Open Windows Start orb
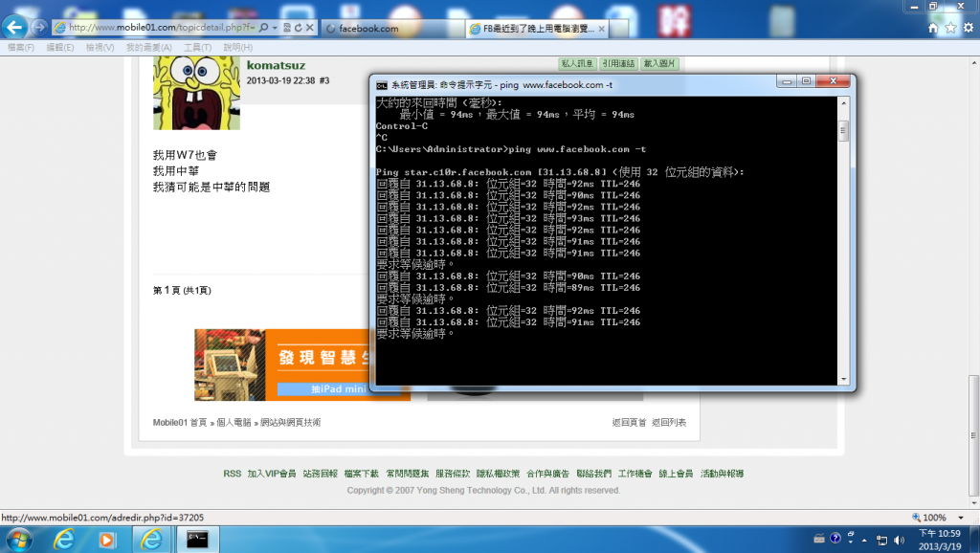 19,539
